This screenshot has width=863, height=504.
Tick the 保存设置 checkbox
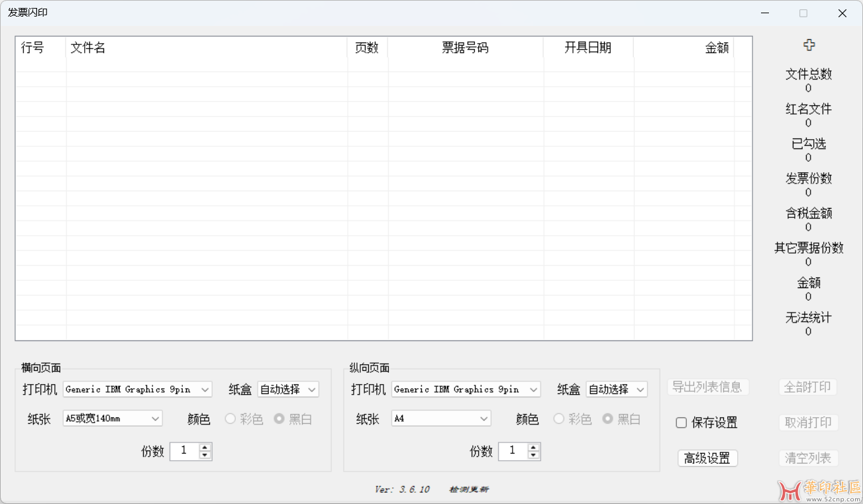pos(681,423)
